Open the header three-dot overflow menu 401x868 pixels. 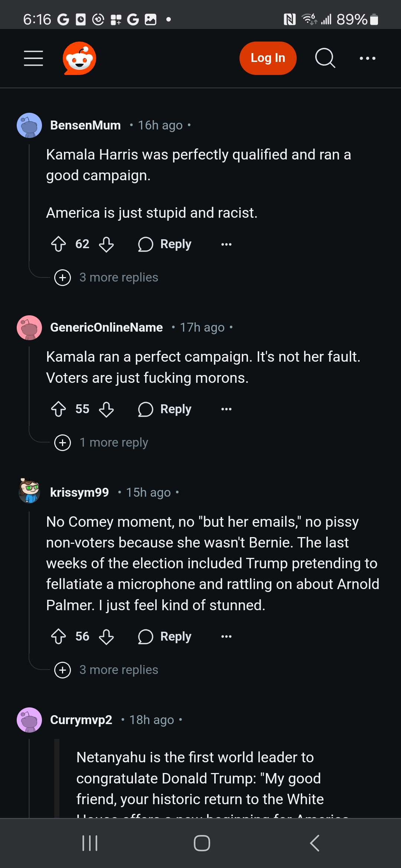[x=367, y=58]
